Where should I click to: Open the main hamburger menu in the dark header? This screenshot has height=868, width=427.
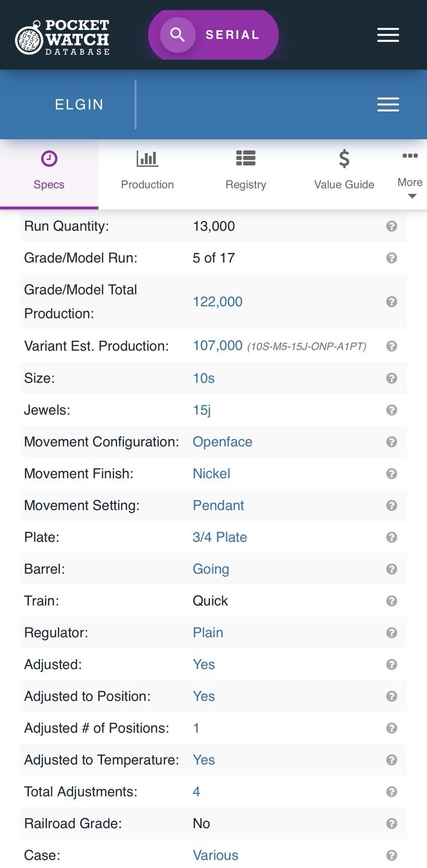tap(388, 35)
